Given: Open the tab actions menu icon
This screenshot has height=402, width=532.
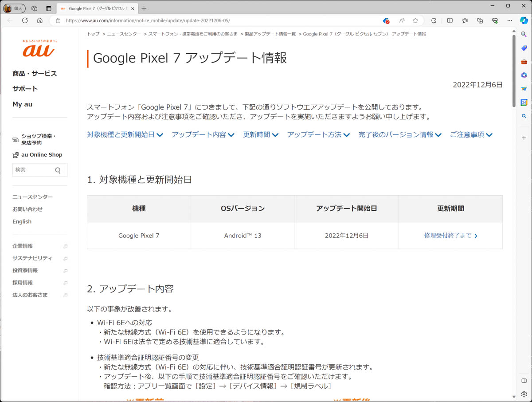Looking at the screenshot, I should coord(48,8).
